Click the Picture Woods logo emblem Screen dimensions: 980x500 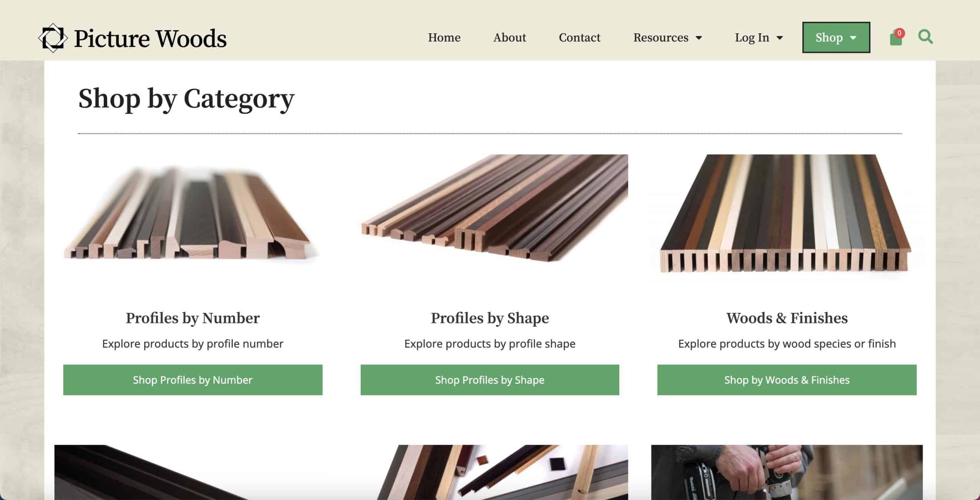[x=53, y=38]
